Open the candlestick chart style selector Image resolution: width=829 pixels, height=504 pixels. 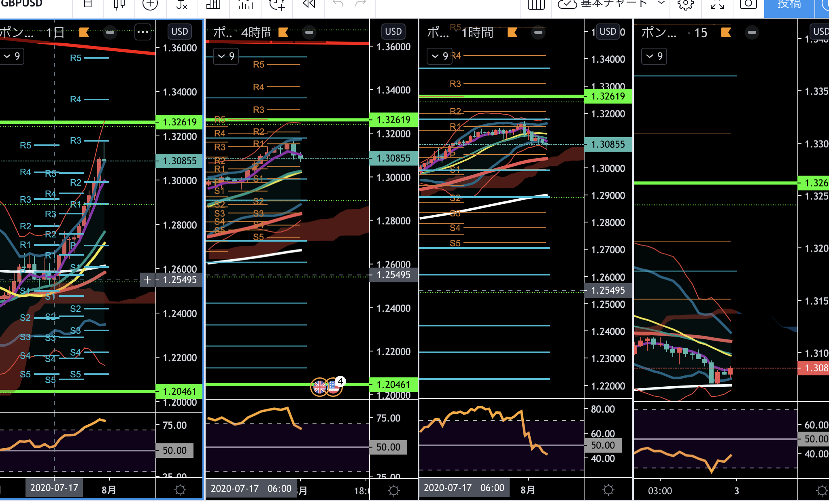pos(119,4)
